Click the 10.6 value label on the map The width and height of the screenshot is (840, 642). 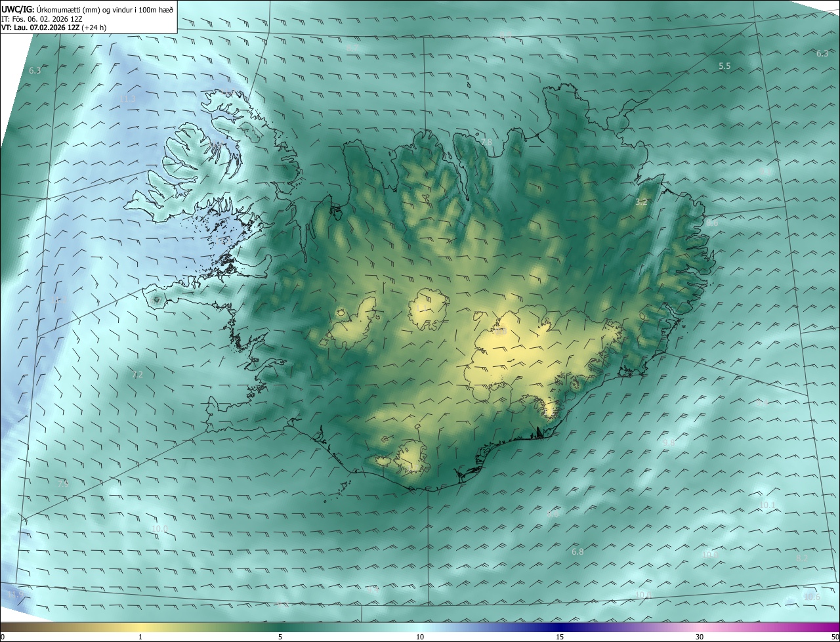(x=812, y=597)
